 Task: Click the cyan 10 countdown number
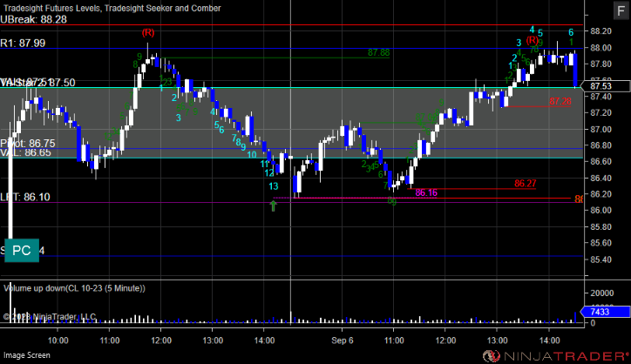[x=252, y=154]
